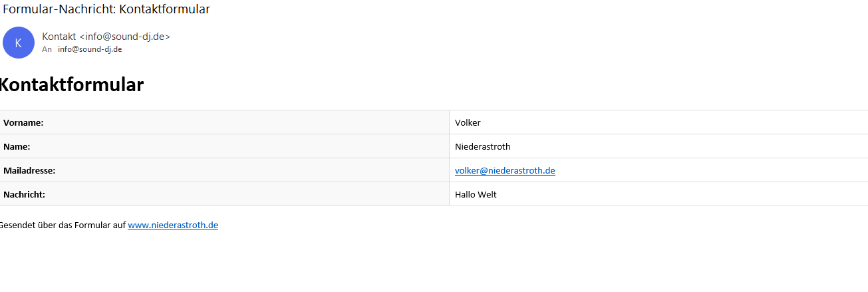Open the volker@niederastroth.de email link
This screenshot has height=292, width=868.
coord(505,170)
